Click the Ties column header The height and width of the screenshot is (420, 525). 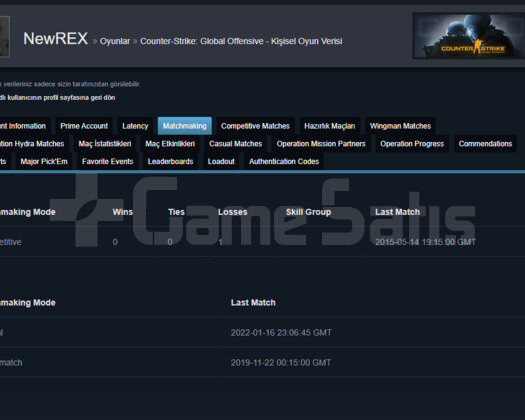pos(176,212)
